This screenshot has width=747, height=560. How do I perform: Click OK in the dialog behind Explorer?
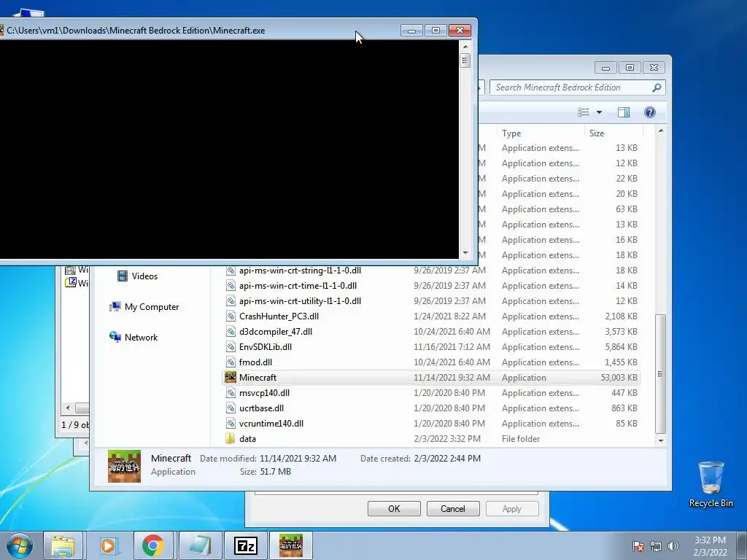pos(394,508)
